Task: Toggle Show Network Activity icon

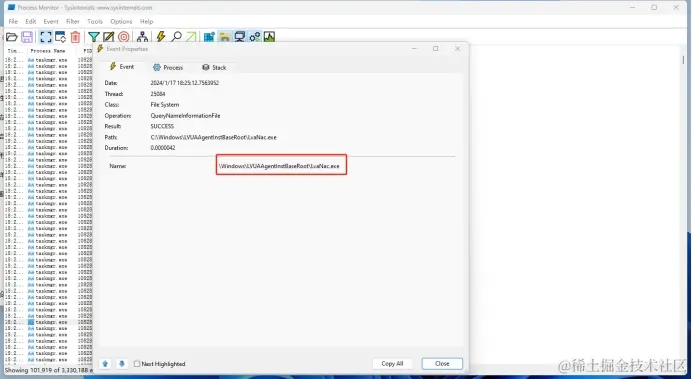Action: coord(240,37)
